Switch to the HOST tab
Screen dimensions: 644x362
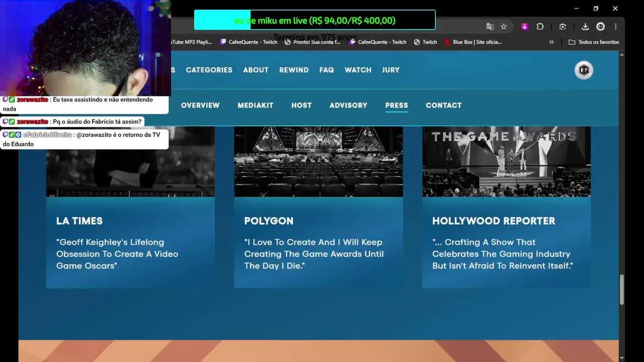301,105
